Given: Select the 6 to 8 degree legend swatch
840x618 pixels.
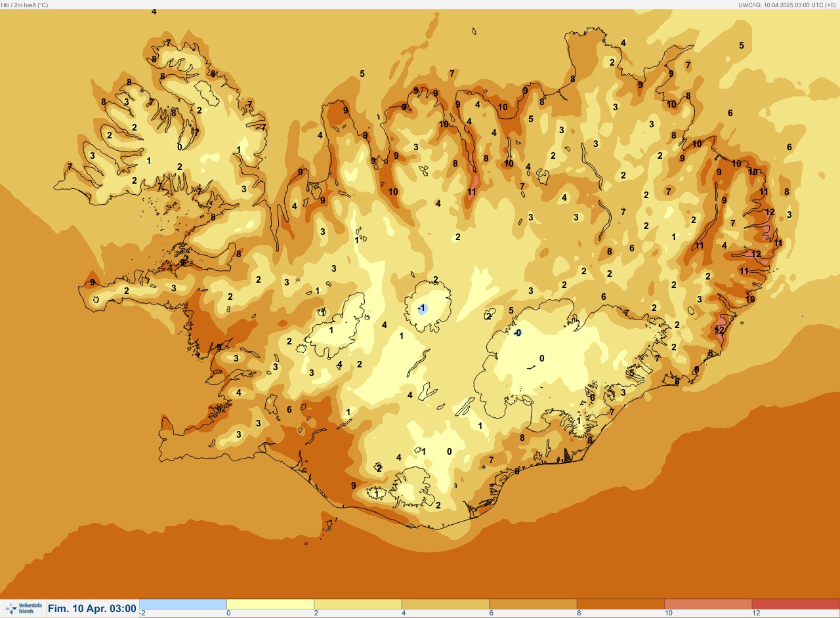Looking at the screenshot, I should (533, 604).
